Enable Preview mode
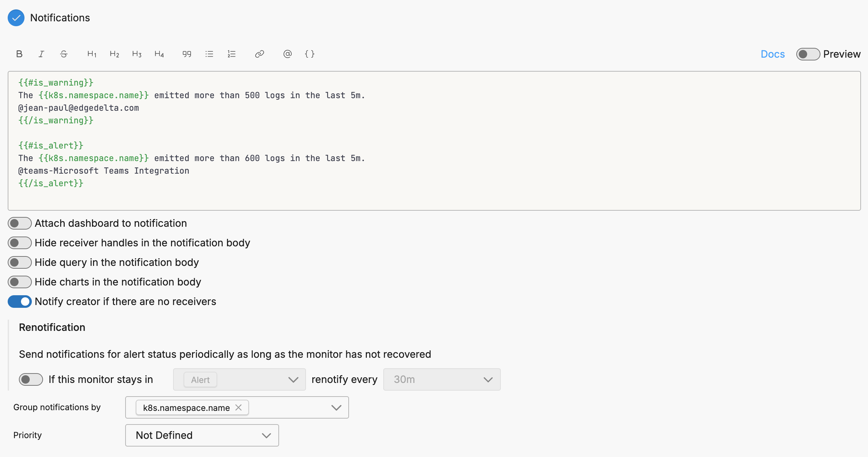The width and height of the screenshot is (868, 457). (x=808, y=54)
